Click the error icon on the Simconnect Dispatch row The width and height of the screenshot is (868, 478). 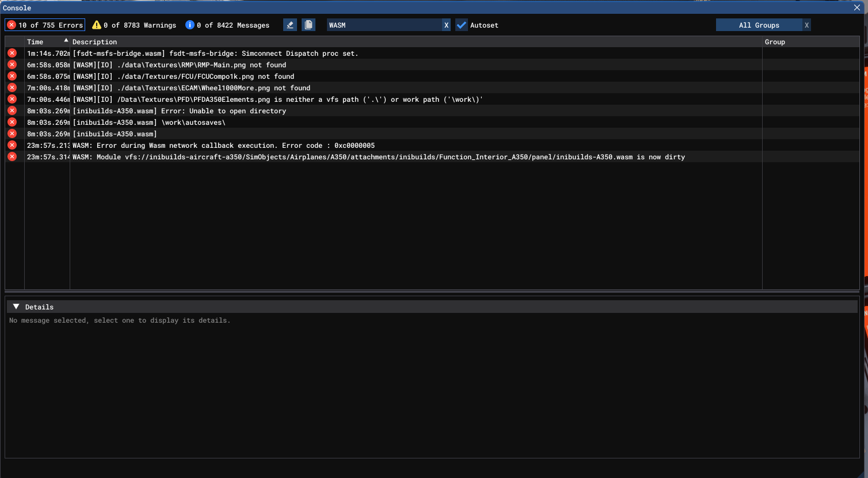pyautogui.click(x=12, y=53)
